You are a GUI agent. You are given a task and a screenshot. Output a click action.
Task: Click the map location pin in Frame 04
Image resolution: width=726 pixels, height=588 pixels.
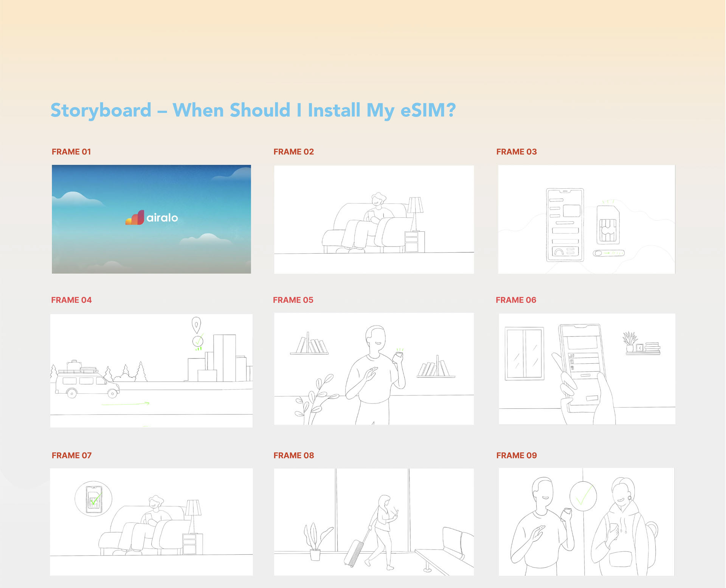pyautogui.click(x=196, y=324)
